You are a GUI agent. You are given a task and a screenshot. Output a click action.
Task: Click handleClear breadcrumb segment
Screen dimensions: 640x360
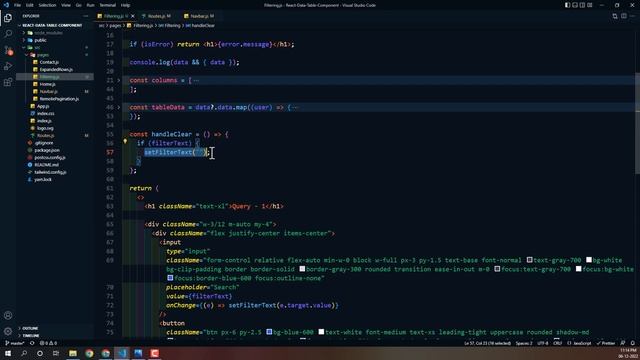(200, 25)
